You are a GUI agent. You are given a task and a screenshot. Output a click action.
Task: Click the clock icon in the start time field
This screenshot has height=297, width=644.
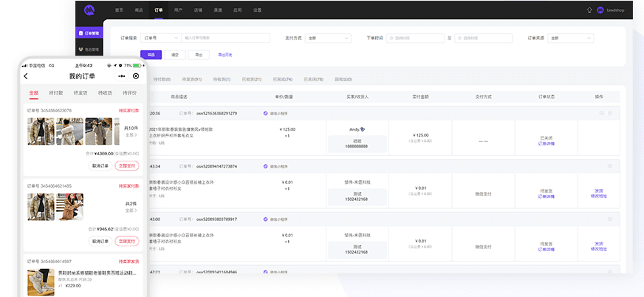[391, 38]
